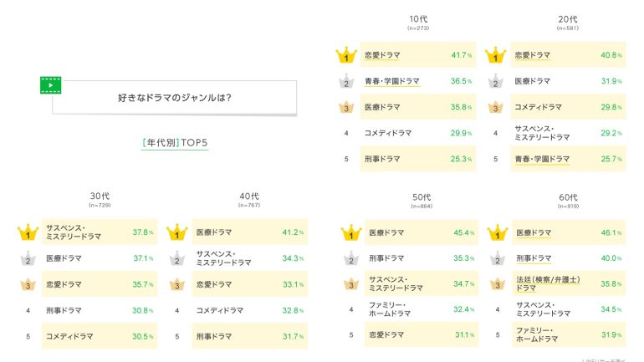Click the [年代別] TOP5 heading
The image size is (644, 362).
coord(174,143)
